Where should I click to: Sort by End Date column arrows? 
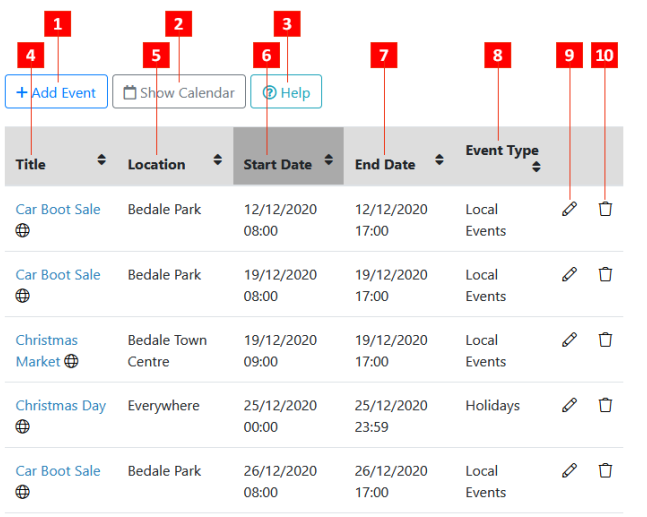[x=439, y=160]
